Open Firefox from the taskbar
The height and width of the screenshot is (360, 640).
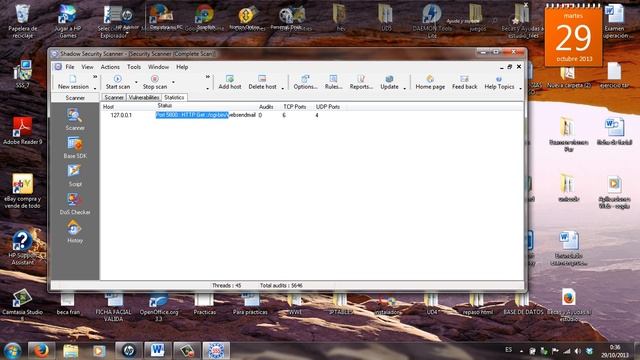[41, 351]
